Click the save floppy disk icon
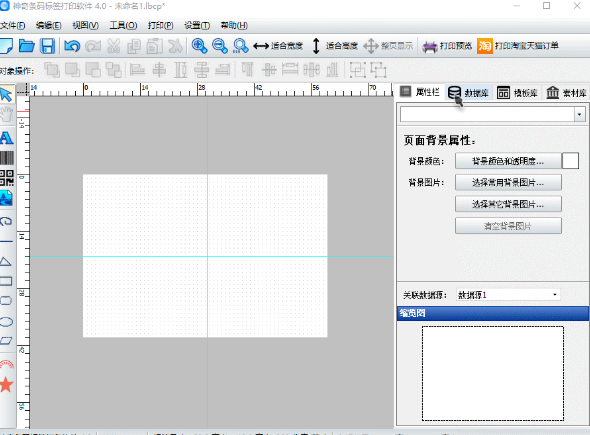 tap(48, 46)
